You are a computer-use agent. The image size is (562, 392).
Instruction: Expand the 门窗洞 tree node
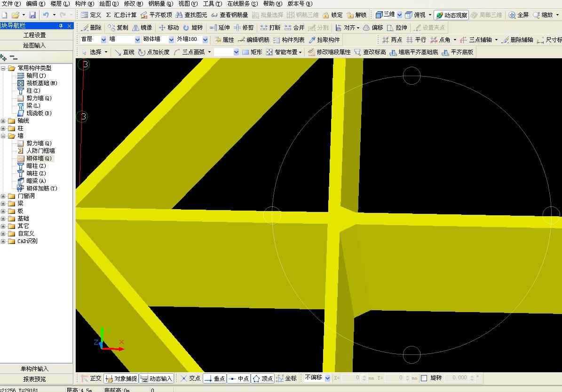3,196
